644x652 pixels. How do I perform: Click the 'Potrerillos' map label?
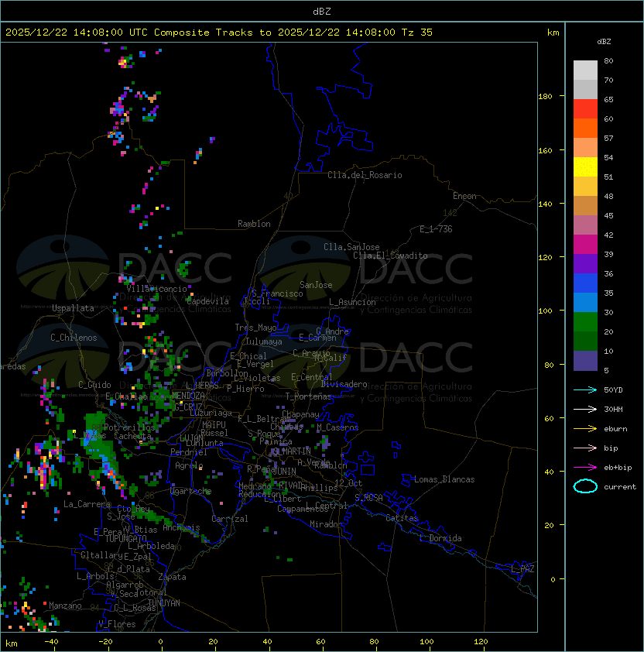click(129, 427)
